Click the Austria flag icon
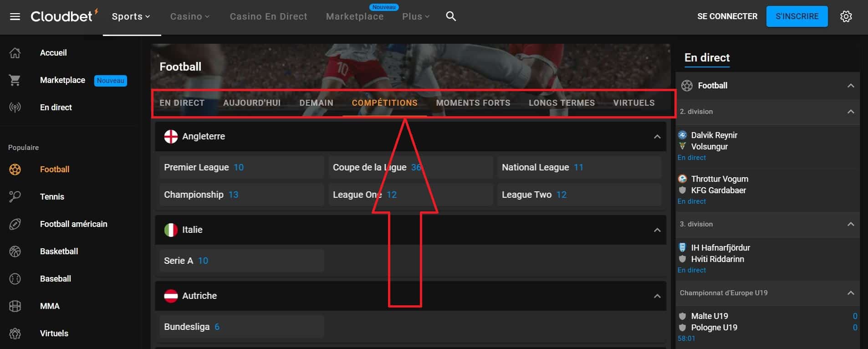The height and width of the screenshot is (349, 868). coord(171,296)
